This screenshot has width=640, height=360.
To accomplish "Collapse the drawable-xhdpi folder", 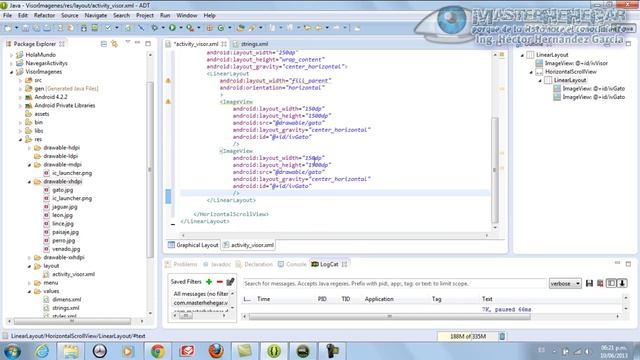I will tap(29, 182).
